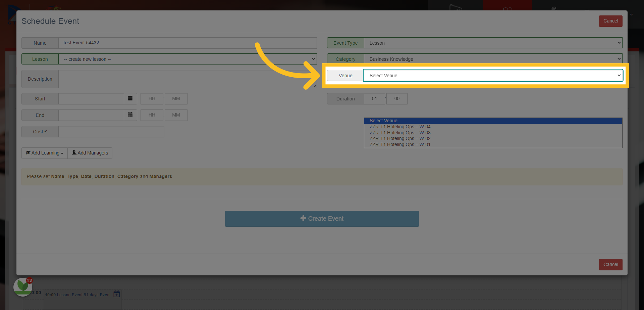Click the Duration minutes field

397,99
